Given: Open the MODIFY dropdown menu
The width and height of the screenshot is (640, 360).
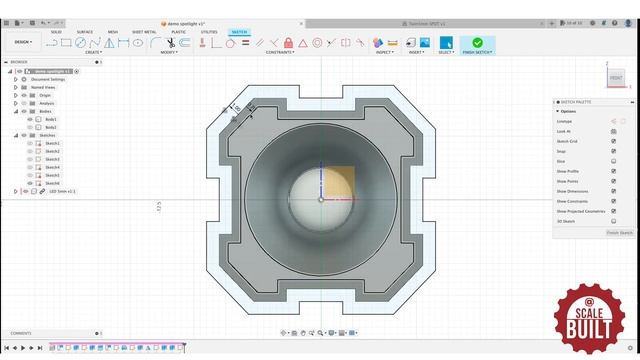Looking at the screenshot, I should [x=169, y=52].
